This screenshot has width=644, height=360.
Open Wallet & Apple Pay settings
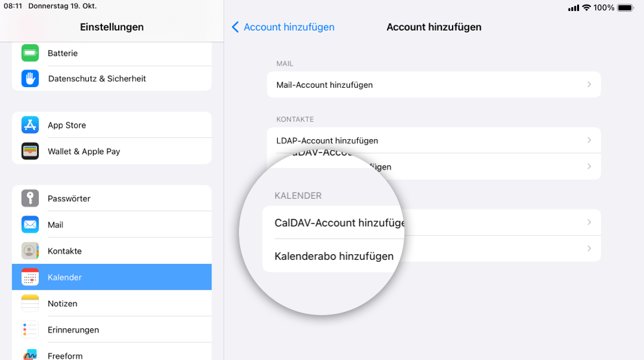tap(112, 151)
